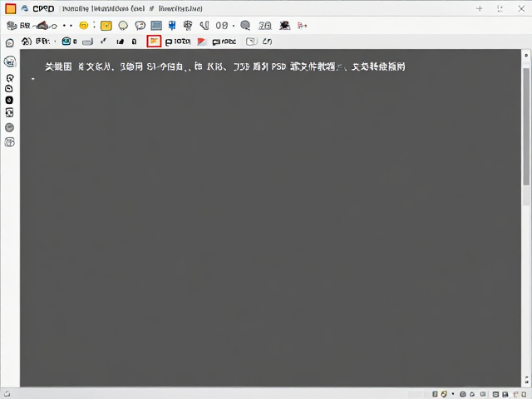Click the pink-red icon at end of top toolbar
Viewport: 532px width, 399px height.
tap(302, 26)
